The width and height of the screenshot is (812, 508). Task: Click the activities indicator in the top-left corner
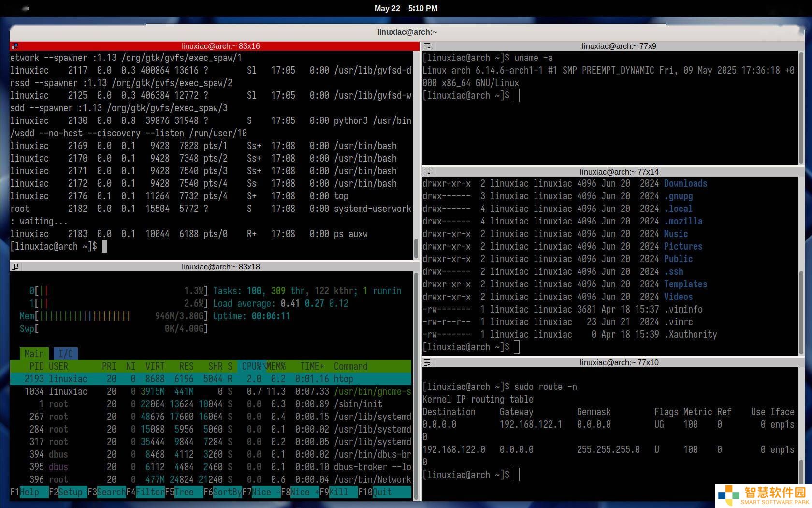click(x=26, y=8)
